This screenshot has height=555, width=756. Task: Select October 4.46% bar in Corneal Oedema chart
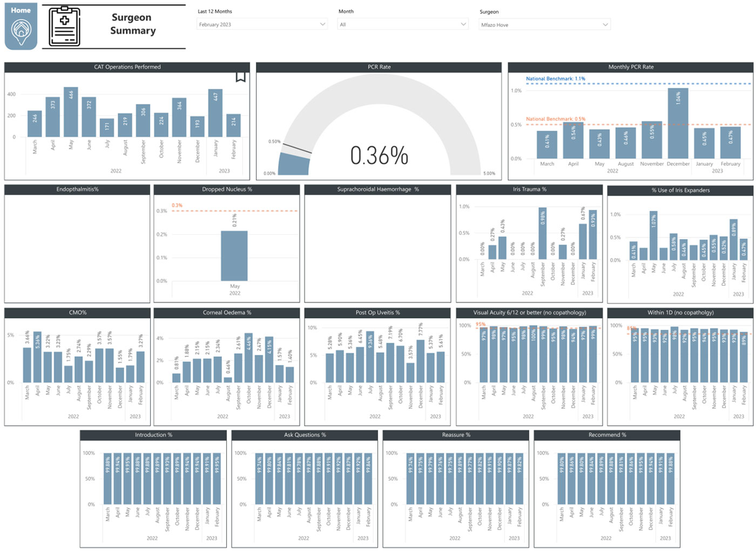[248, 358]
